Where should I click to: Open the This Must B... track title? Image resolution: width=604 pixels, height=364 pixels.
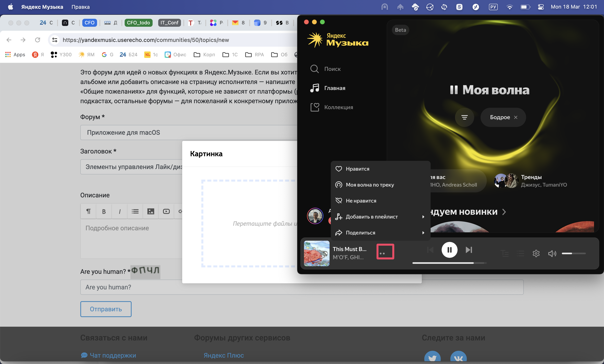point(350,249)
